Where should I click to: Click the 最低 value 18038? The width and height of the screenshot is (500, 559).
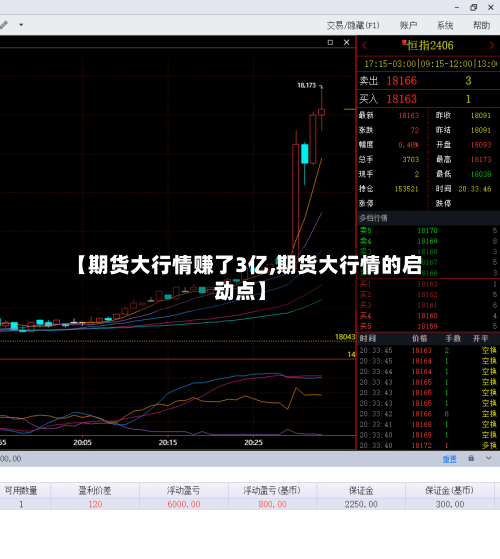click(x=481, y=174)
